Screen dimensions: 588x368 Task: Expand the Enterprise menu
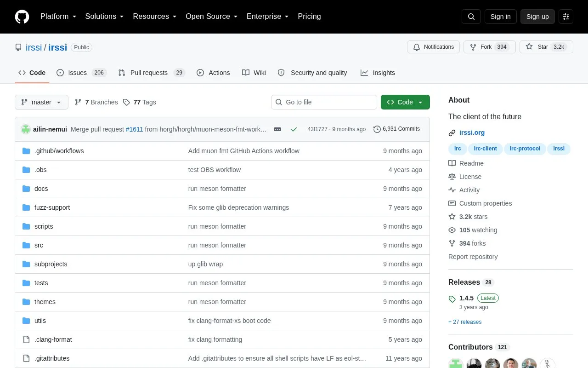click(267, 17)
